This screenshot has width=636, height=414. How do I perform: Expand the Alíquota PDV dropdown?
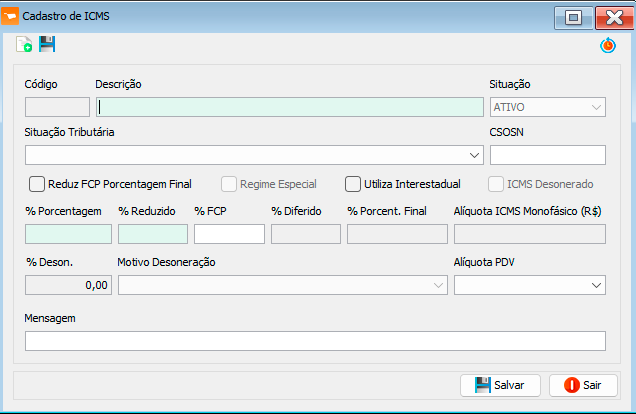[x=530, y=285]
